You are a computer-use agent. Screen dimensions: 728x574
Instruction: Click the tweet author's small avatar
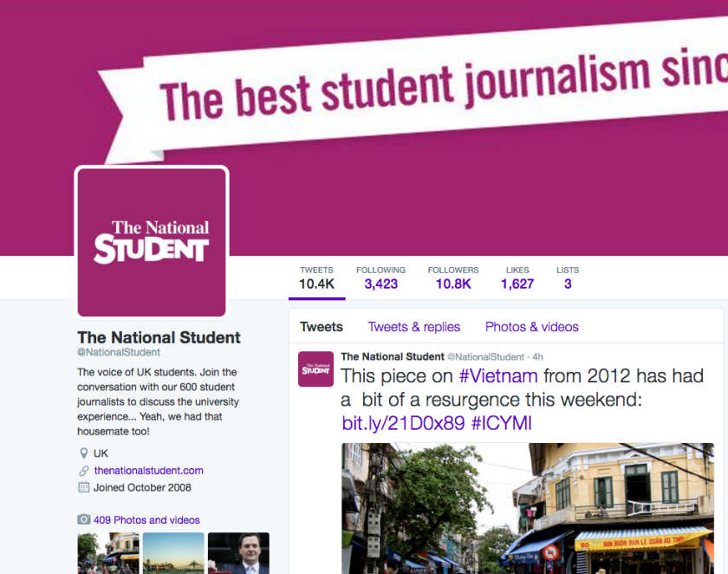(x=315, y=369)
